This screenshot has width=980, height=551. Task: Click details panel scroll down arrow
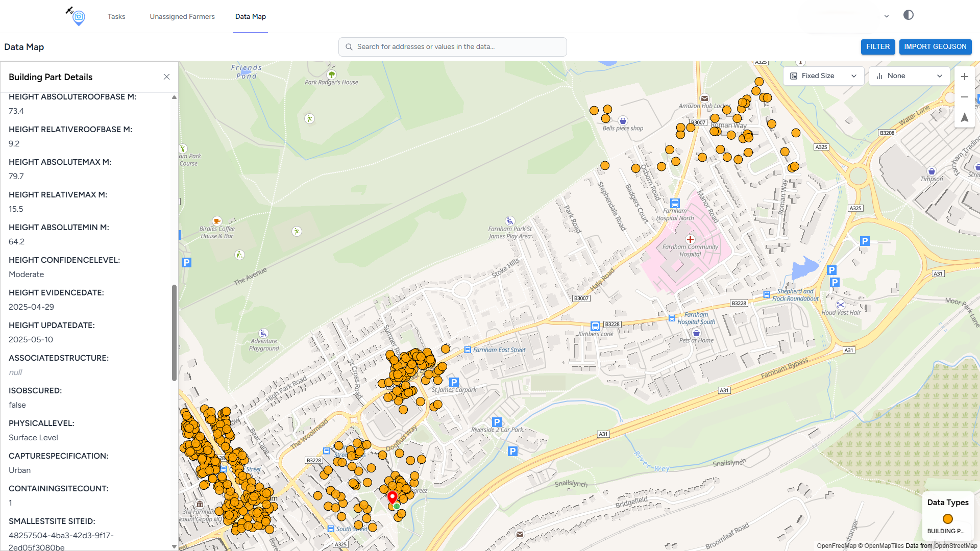[x=174, y=546]
